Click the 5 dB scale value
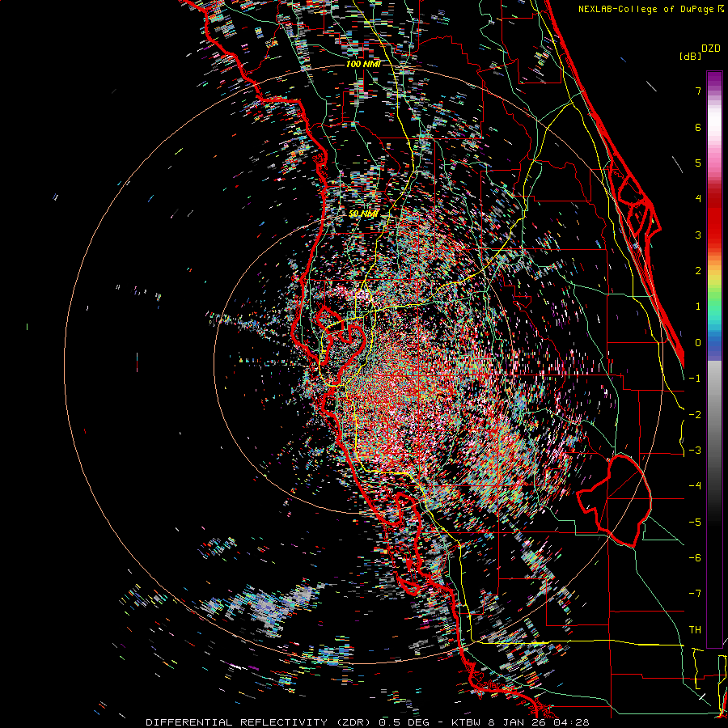 [x=698, y=163]
